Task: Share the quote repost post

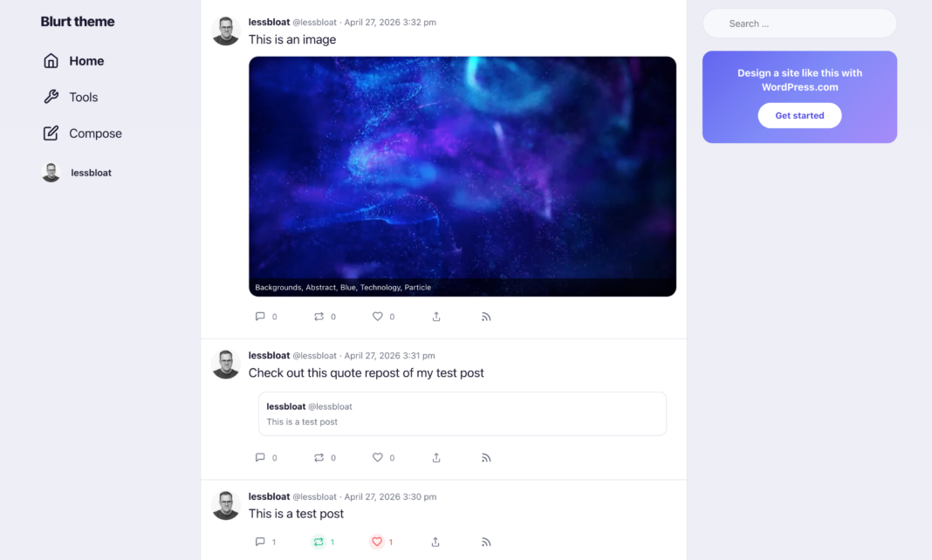Action: (436, 457)
